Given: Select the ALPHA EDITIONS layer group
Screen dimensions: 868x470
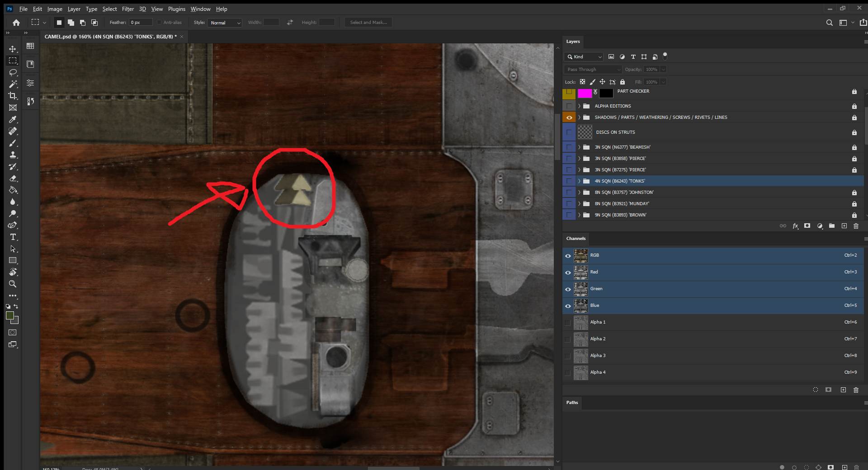Looking at the screenshot, I should pyautogui.click(x=613, y=106).
